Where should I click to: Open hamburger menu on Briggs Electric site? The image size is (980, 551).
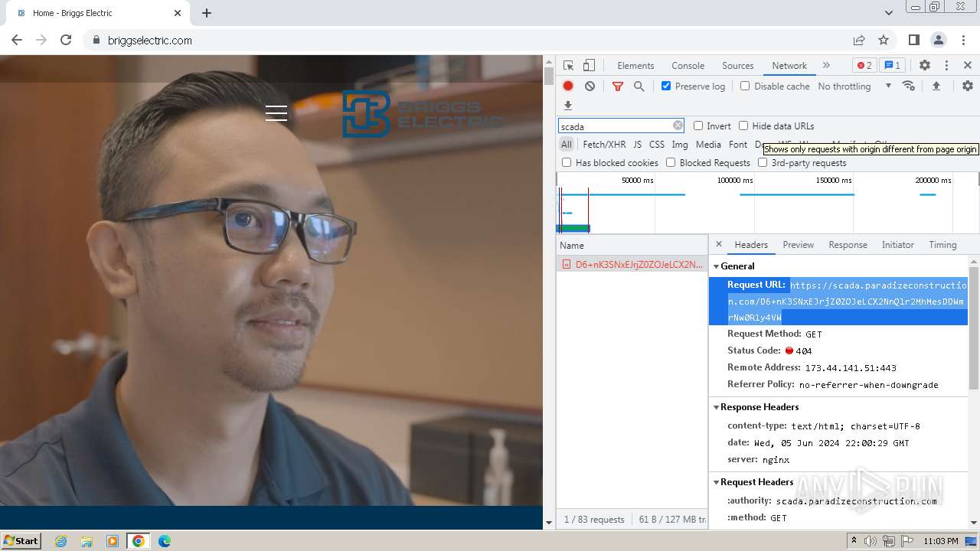click(276, 113)
